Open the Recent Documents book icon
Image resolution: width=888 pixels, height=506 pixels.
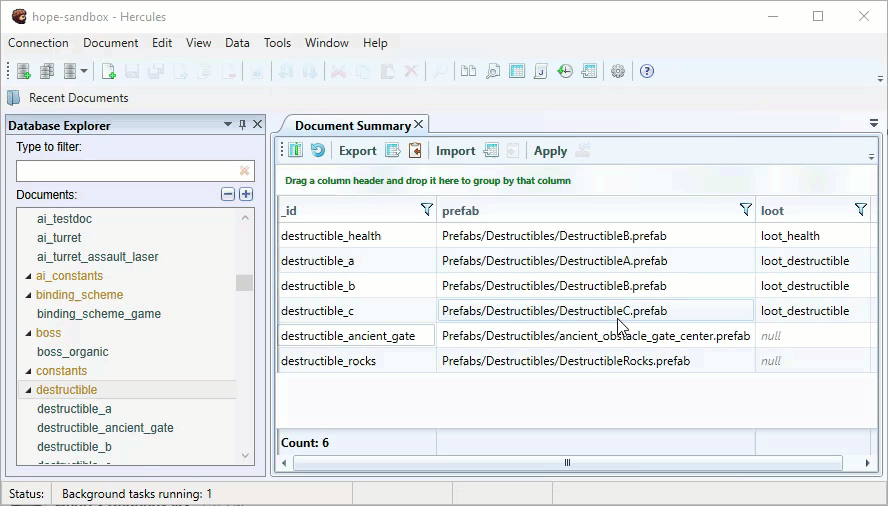14,98
